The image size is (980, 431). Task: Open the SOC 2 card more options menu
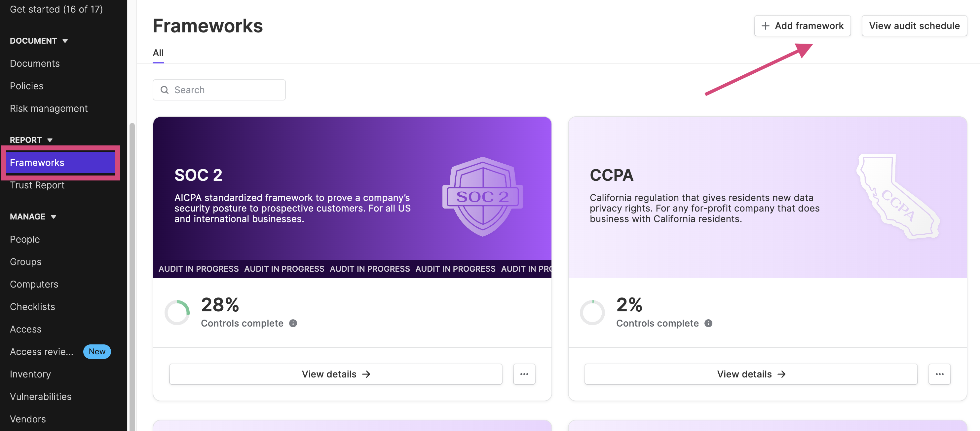click(x=524, y=374)
